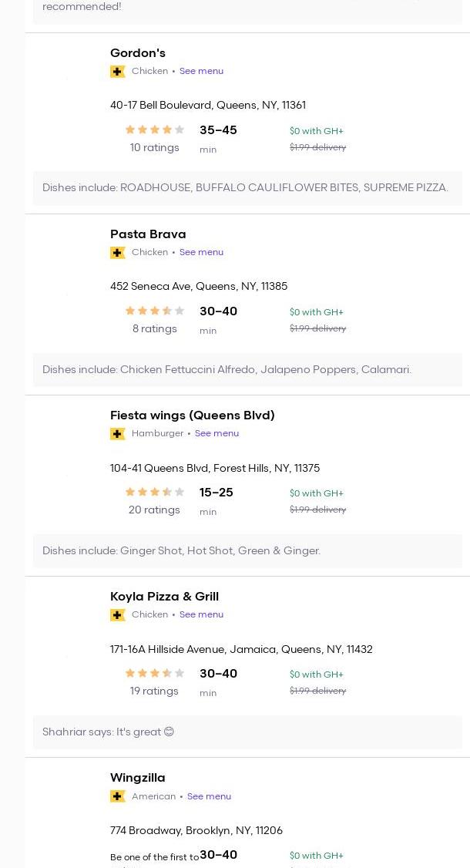Click the GH+ badge icon under Wingzilla
Viewport: 470px width, 868px height.
coord(118,796)
